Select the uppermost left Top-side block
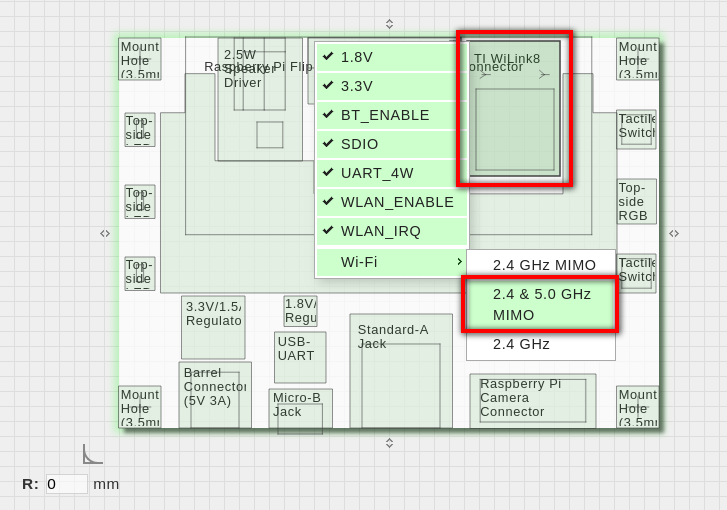Screen dimensions: 727x510 pos(140,129)
